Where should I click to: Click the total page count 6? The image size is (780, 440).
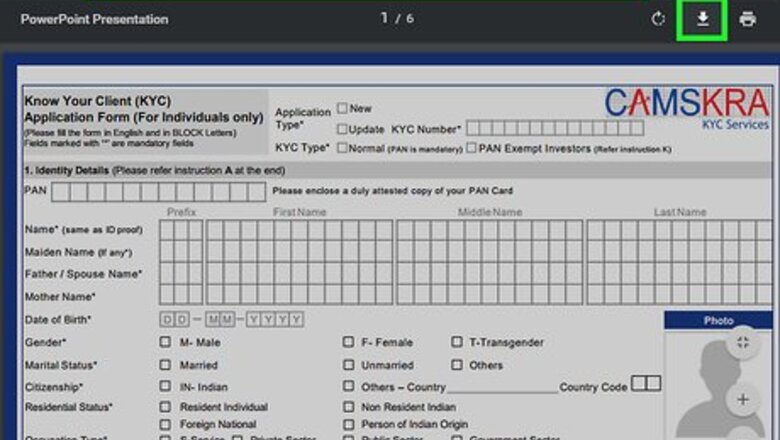409,19
